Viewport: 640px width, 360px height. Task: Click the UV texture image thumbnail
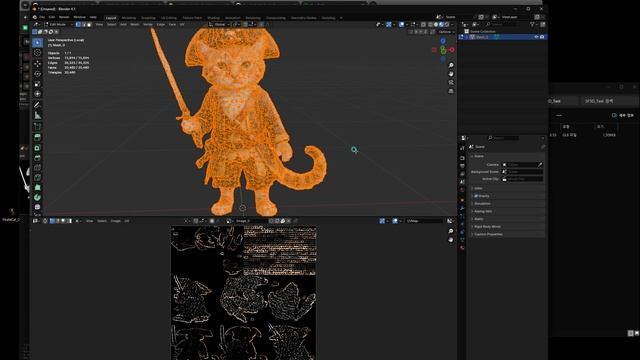(x=243, y=293)
